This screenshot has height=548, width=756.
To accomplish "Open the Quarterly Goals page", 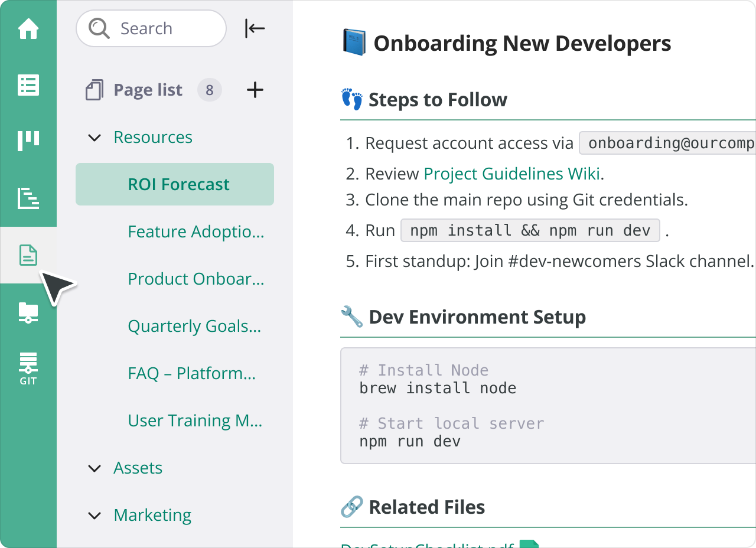I will click(194, 326).
